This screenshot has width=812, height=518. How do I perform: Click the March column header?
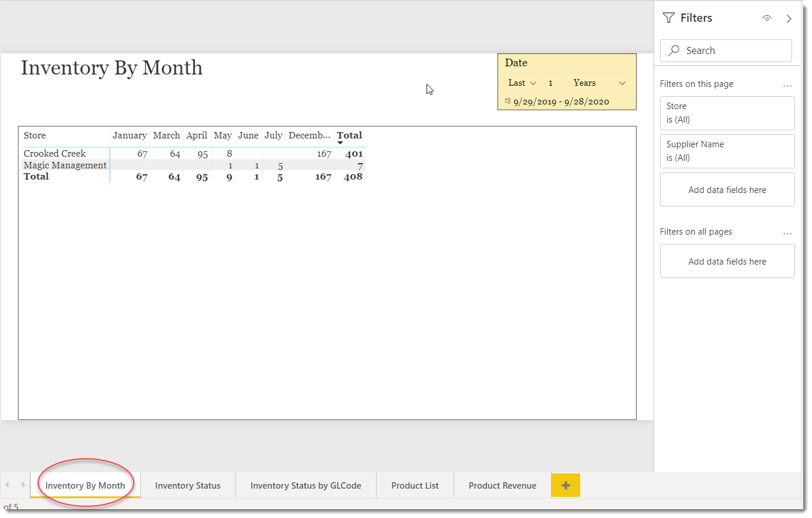click(167, 136)
